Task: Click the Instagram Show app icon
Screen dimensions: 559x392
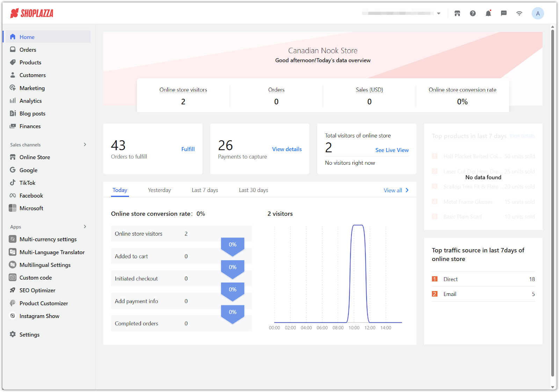Action: 13,316
